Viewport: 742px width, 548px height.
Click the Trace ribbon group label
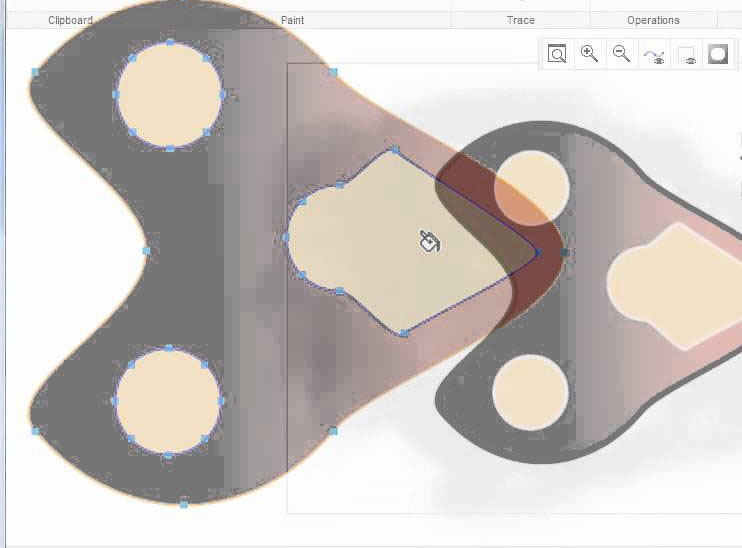(521, 20)
